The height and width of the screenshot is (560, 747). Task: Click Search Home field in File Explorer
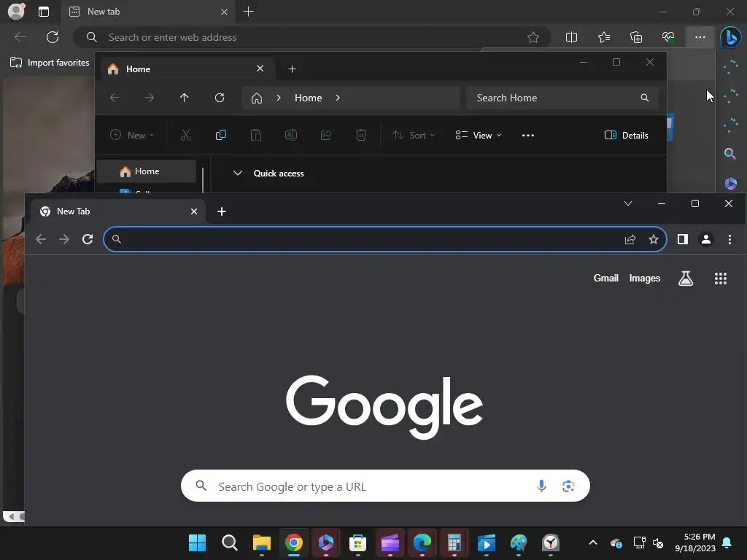(562, 98)
